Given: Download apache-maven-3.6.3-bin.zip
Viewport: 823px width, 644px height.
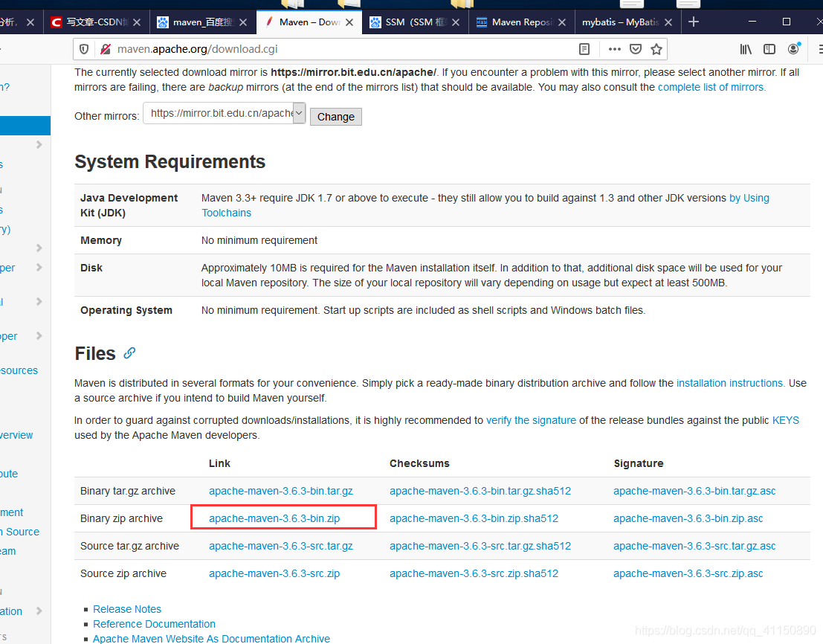Looking at the screenshot, I should (274, 518).
